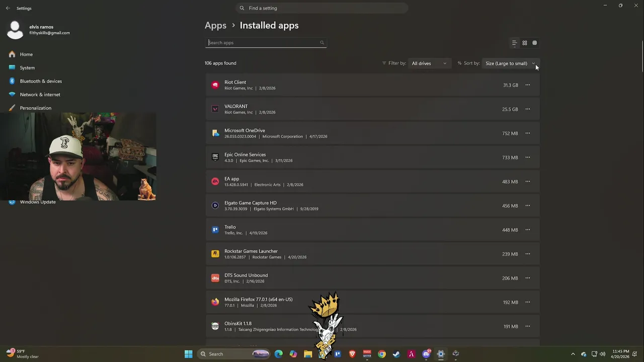
Task: Open Steam from taskbar
Action: coord(396,354)
